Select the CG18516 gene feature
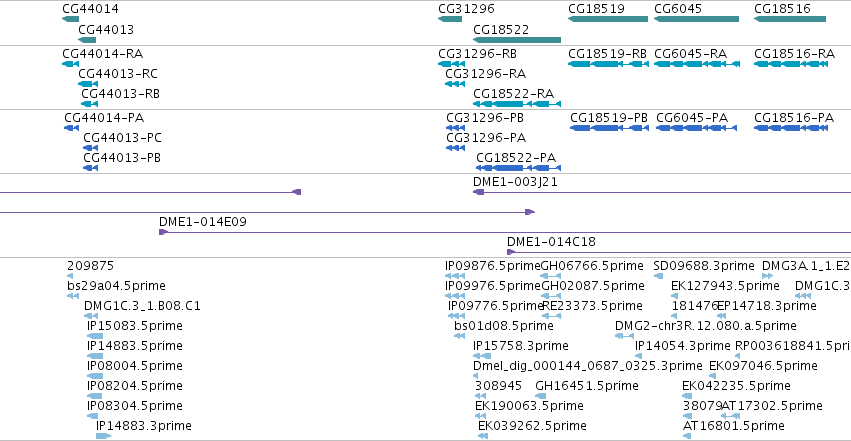The width and height of the screenshot is (851, 441). coord(790,19)
